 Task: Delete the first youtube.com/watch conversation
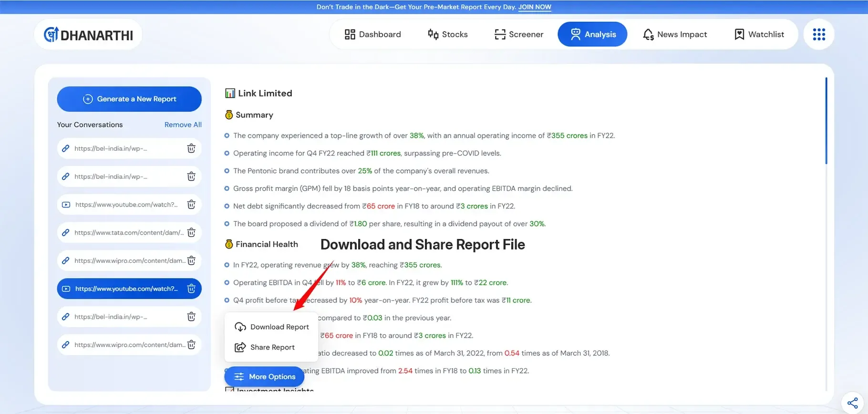[x=191, y=205]
